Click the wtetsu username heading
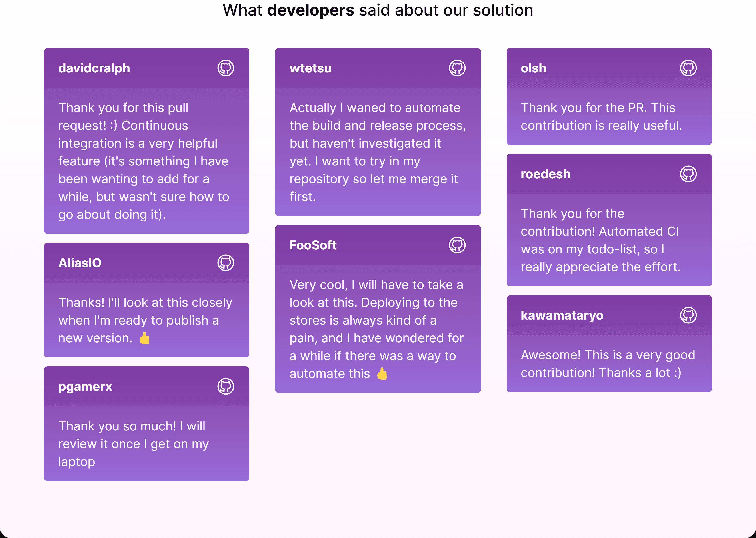Image resolution: width=756 pixels, height=538 pixels. point(311,68)
